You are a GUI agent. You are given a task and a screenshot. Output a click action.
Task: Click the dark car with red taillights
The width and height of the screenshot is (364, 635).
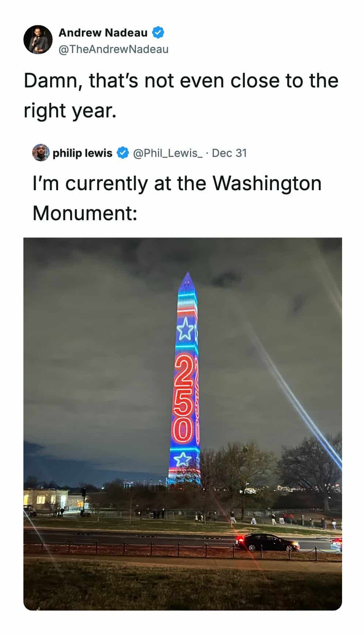[268, 542]
